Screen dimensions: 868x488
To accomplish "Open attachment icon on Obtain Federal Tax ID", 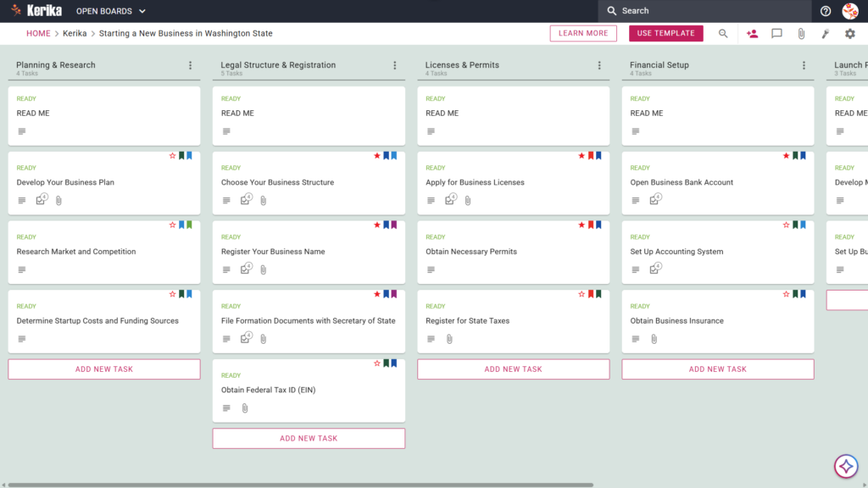I will point(245,408).
